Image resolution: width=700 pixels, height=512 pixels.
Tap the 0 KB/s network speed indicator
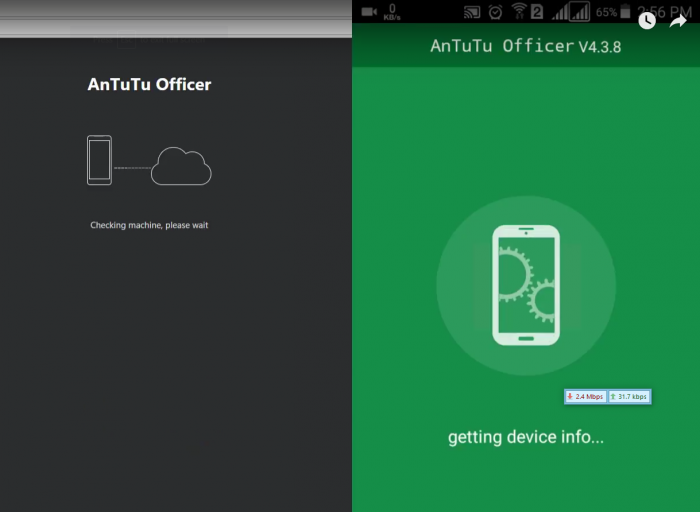[x=392, y=12]
